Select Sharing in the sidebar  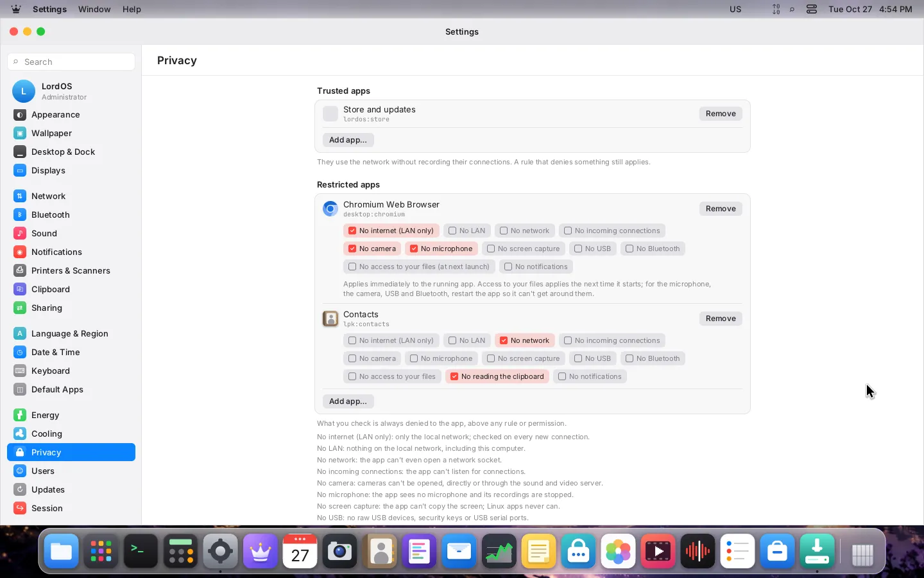pos(71,308)
